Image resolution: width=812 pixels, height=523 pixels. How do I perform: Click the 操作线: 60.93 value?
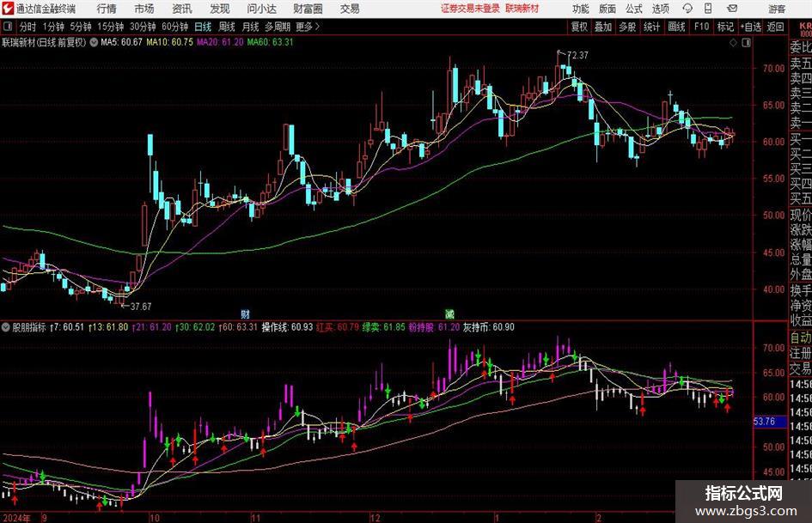pos(287,327)
